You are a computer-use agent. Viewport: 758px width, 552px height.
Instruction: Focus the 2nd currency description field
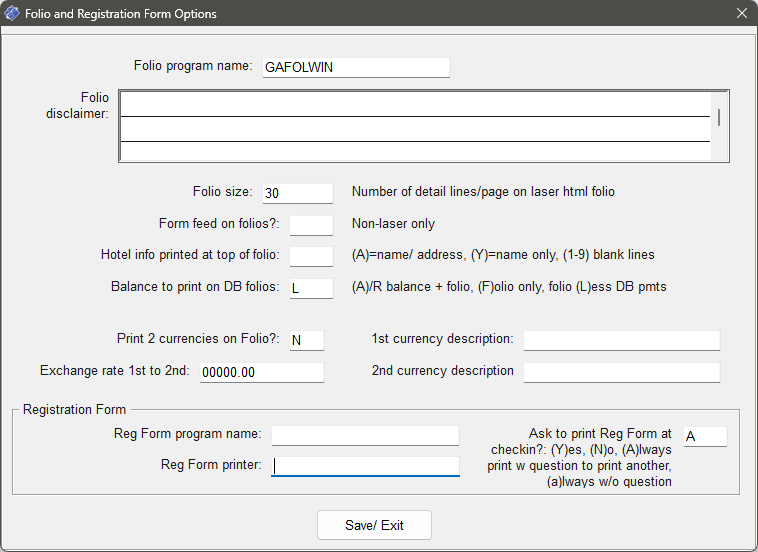621,372
